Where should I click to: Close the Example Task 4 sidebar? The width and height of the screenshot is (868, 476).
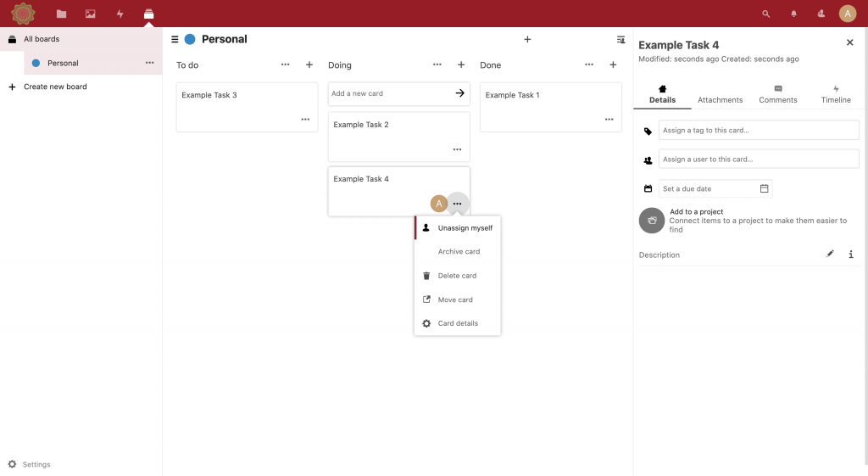pos(849,42)
